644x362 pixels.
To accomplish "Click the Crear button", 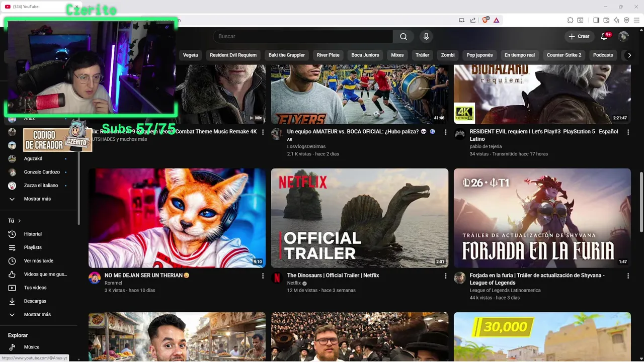I will [x=579, y=36].
